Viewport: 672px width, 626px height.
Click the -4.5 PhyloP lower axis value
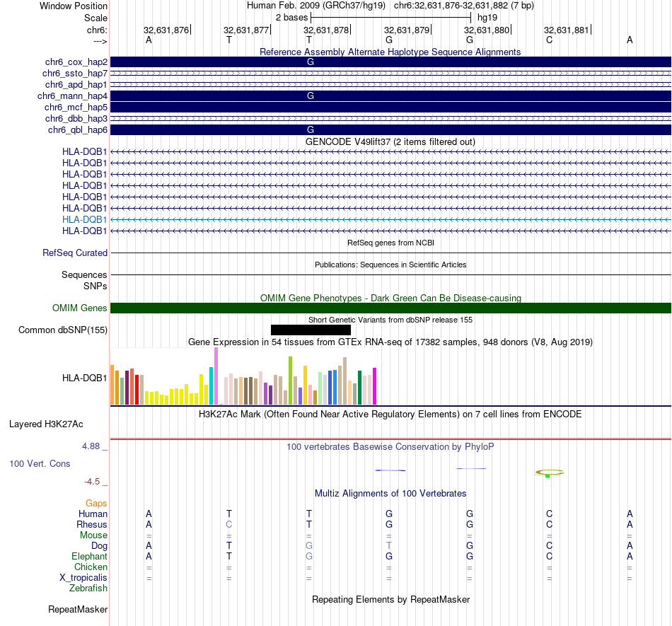pyautogui.click(x=92, y=482)
